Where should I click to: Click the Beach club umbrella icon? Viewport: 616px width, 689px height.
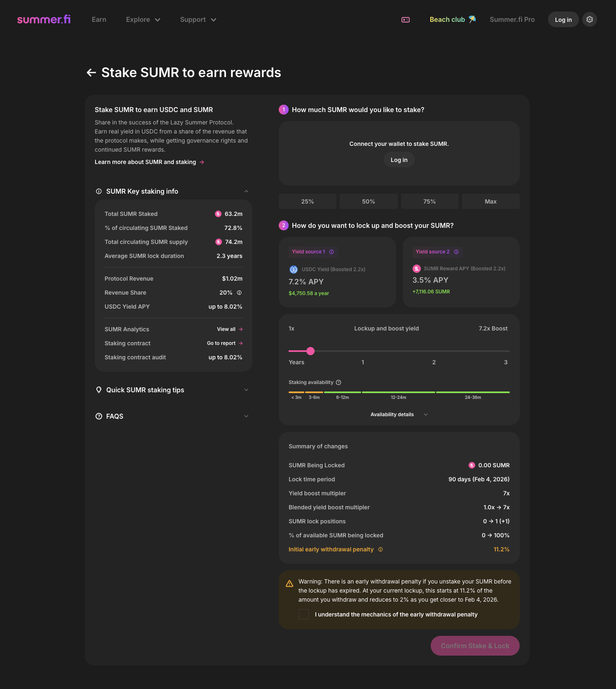click(472, 19)
